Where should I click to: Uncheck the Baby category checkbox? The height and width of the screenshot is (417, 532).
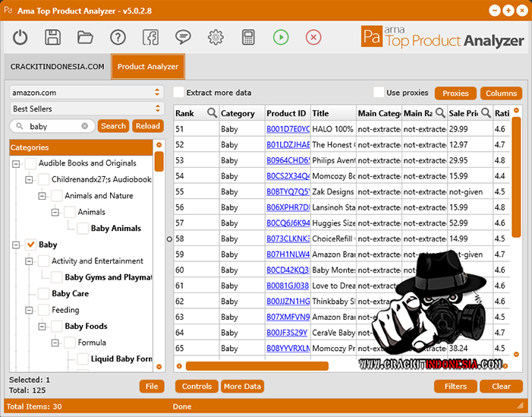[x=31, y=245]
